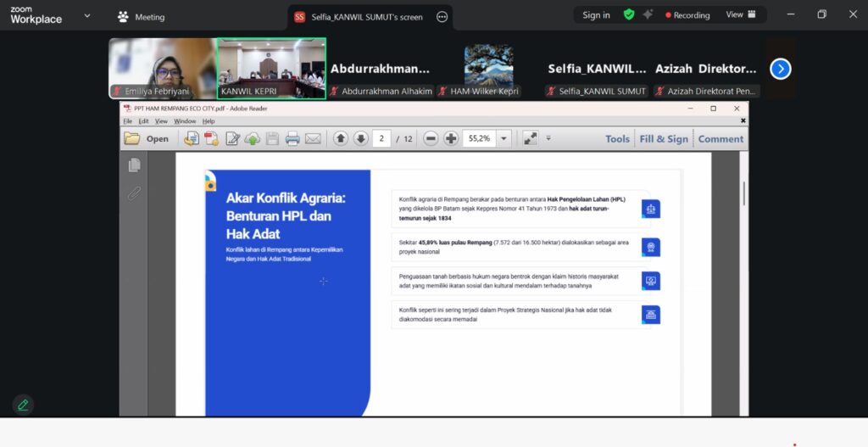Open the File menu in Adobe Reader
868x447 pixels.
click(x=128, y=120)
